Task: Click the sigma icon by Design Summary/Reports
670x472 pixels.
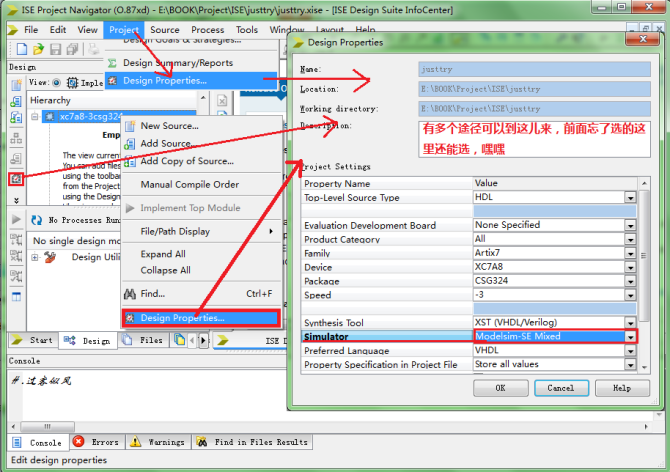Action: [112, 63]
